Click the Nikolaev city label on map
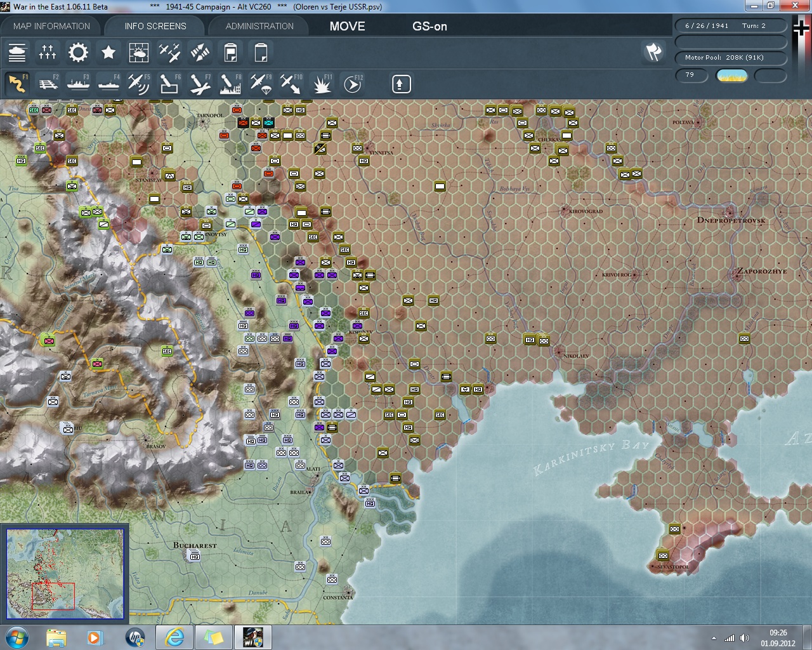 [575, 356]
